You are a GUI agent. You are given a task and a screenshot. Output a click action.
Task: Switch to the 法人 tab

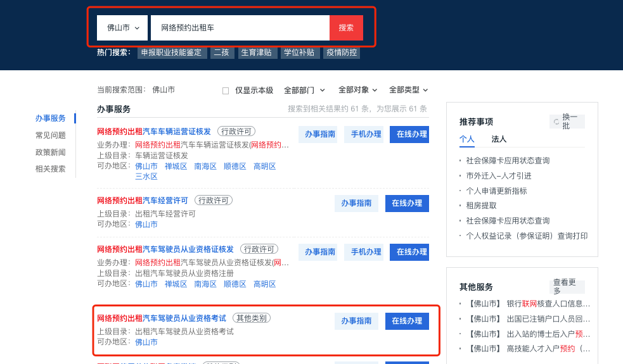(499, 139)
